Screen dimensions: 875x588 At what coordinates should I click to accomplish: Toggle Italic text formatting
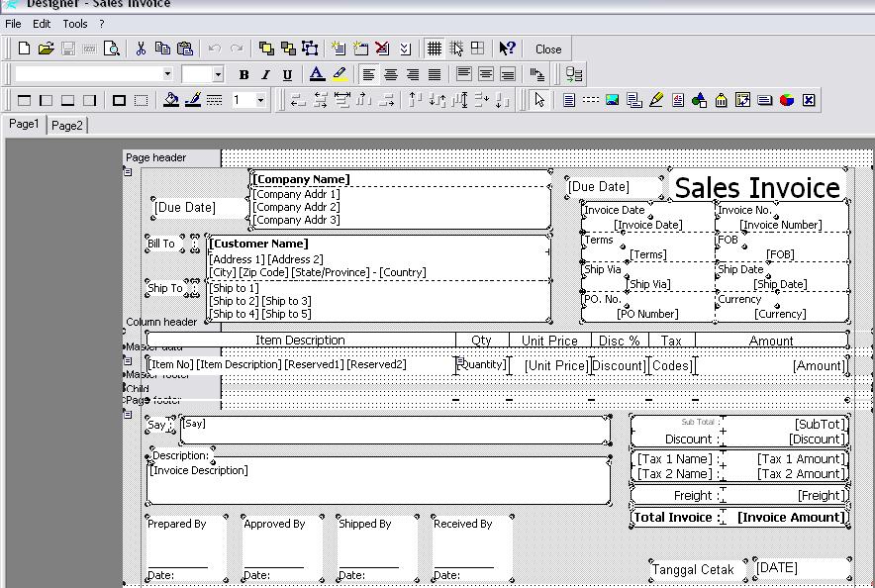(x=265, y=74)
